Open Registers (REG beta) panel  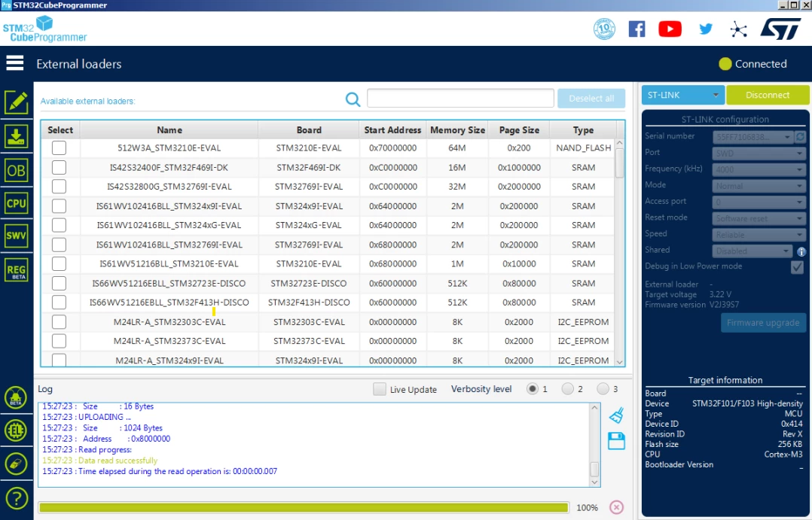click(x=16, y=270)
